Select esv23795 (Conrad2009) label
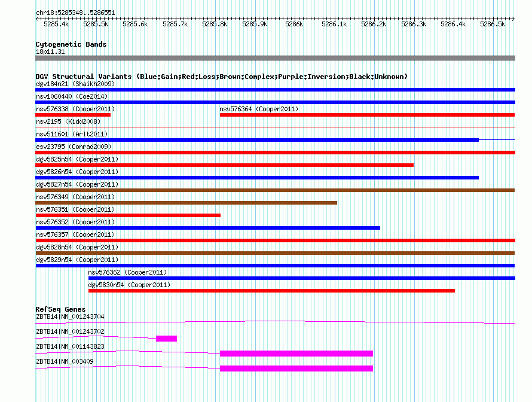 point(74,147)
